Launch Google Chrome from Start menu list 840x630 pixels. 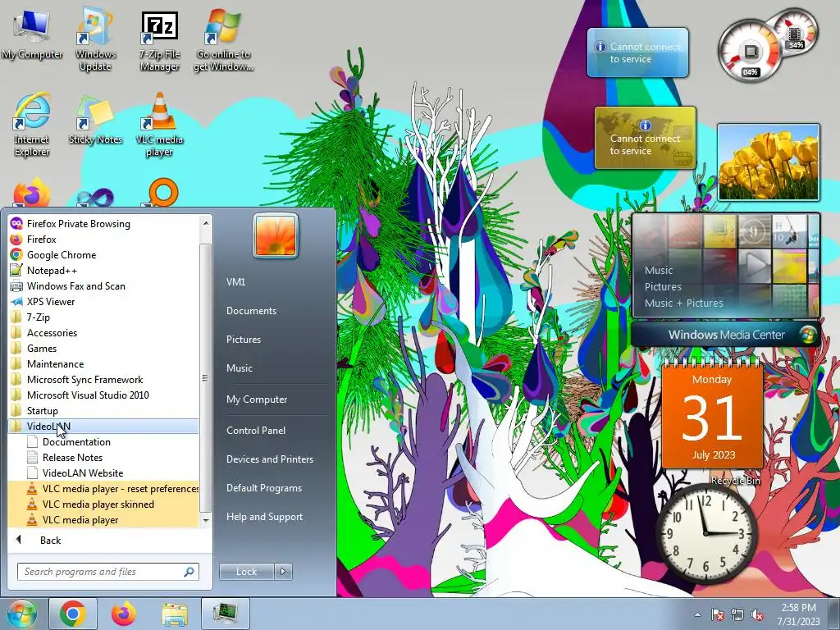click(61, 255)
